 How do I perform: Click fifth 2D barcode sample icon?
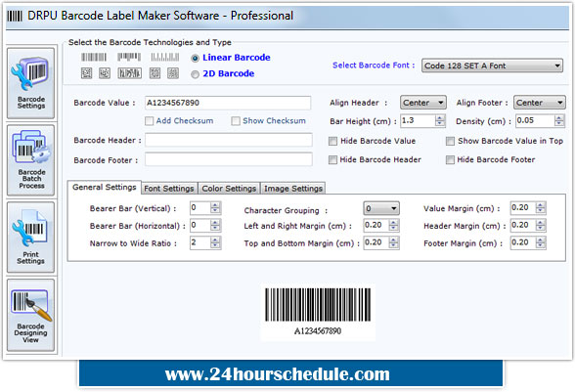pyautogui.click(x=173, y=73)
